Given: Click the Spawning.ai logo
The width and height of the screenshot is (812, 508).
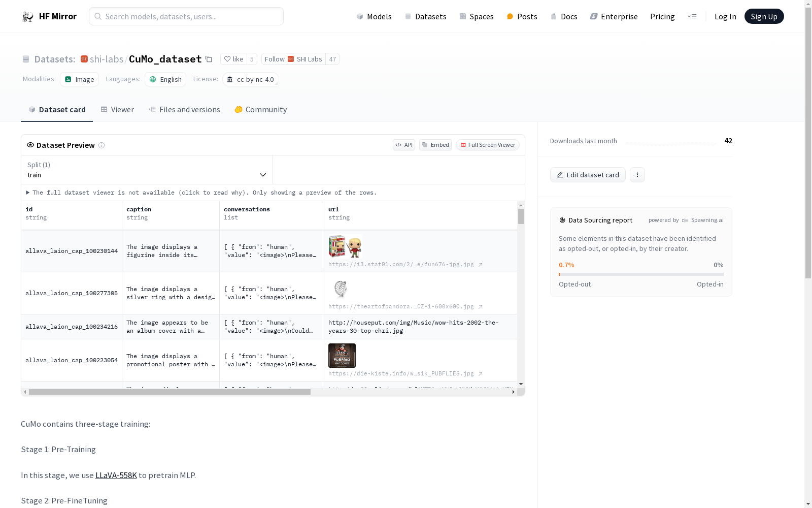Looking at the screenshot, I should (685, 220).
